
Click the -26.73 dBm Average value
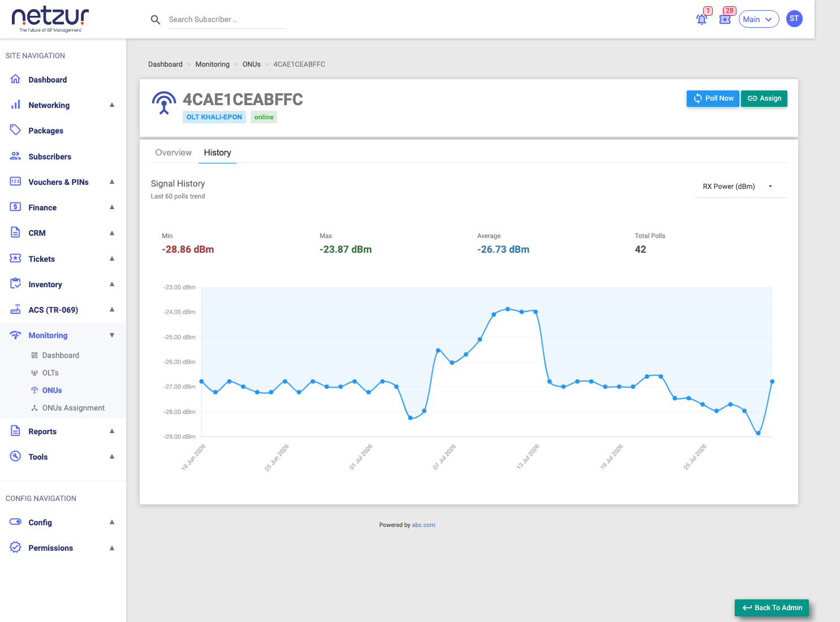click(x=503, y=249)
